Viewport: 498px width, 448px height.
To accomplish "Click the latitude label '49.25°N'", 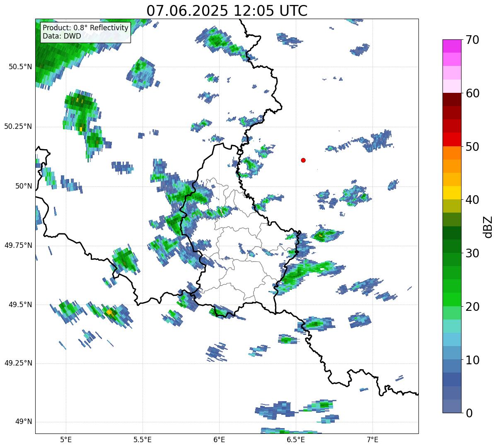I will coord(18,363).
